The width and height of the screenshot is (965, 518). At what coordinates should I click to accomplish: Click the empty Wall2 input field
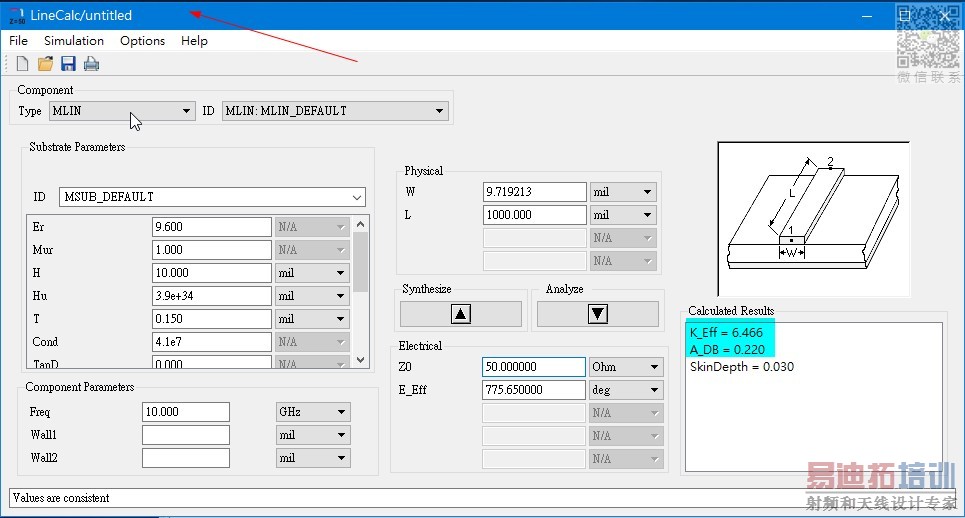(186, 458)
